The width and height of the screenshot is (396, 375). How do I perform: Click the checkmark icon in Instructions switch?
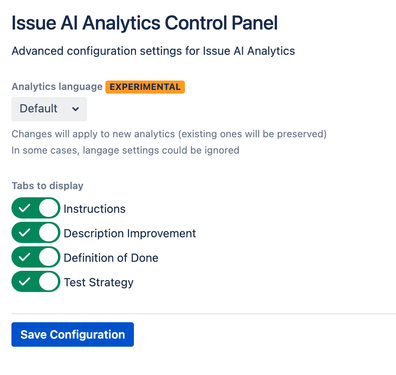tap(24, 208)
